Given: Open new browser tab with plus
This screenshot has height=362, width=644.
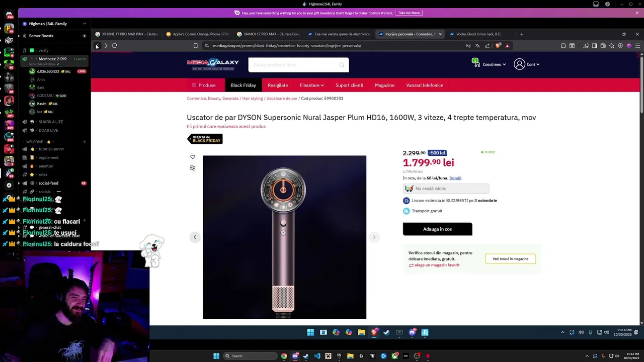Looking at the screenshot, I should pyautogui.click(x=522, y=34).
